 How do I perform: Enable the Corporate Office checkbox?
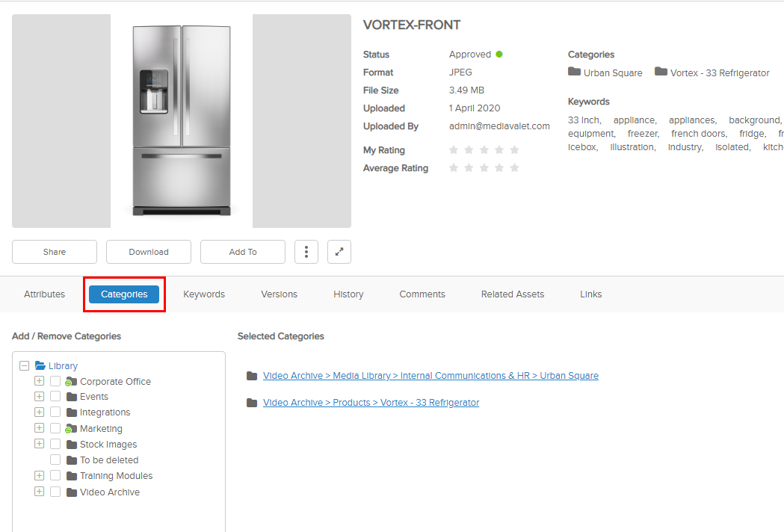pos(55,381)
